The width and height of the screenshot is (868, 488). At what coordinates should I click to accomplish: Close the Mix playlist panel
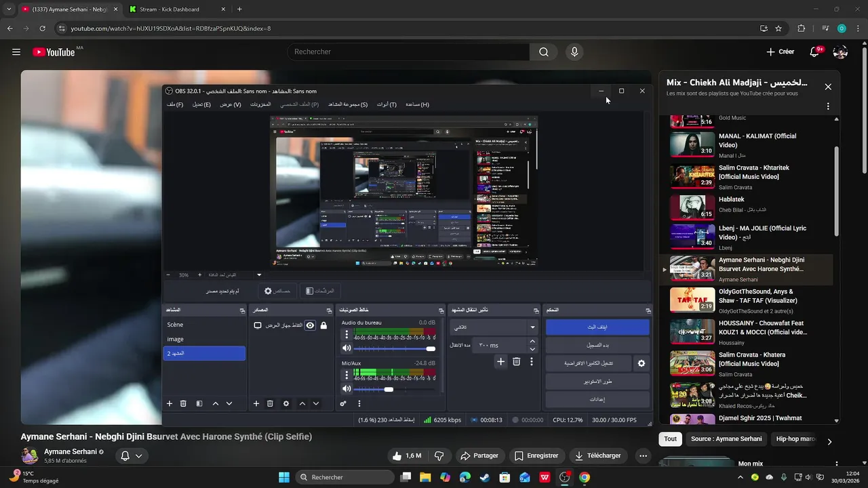(x=828, y=87)
